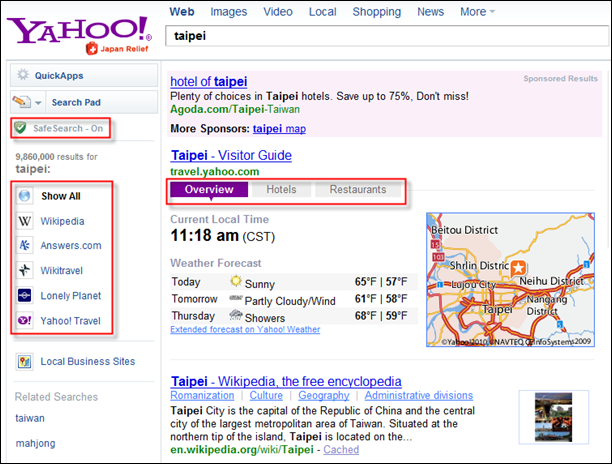Click the Show All globe icon

[x=25, y=196]
